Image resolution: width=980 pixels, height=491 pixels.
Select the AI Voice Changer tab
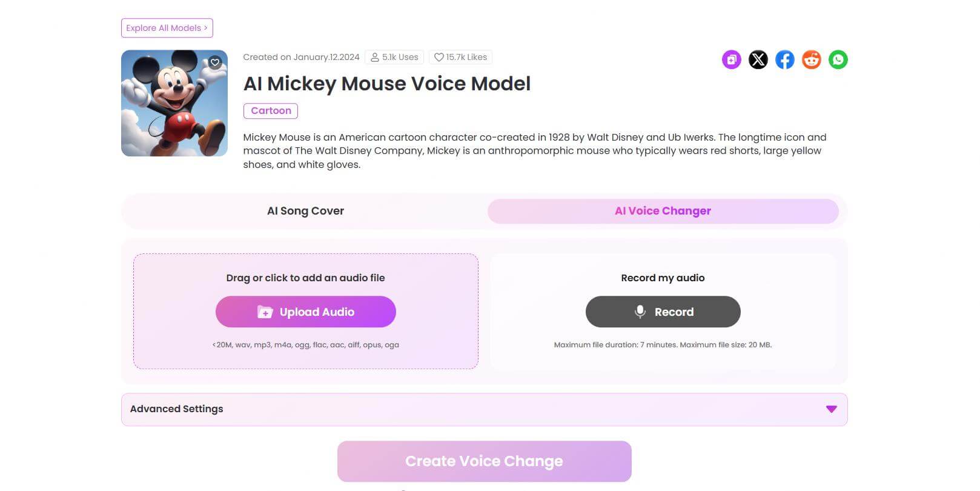point(663,211)
